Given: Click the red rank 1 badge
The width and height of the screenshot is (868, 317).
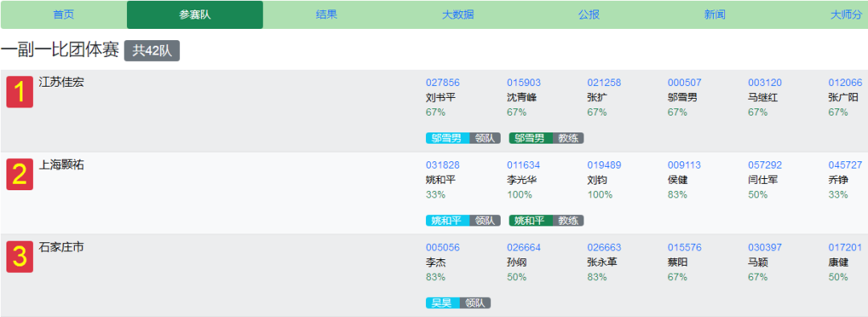Looking at the screenshot, I should coord(19,91).
